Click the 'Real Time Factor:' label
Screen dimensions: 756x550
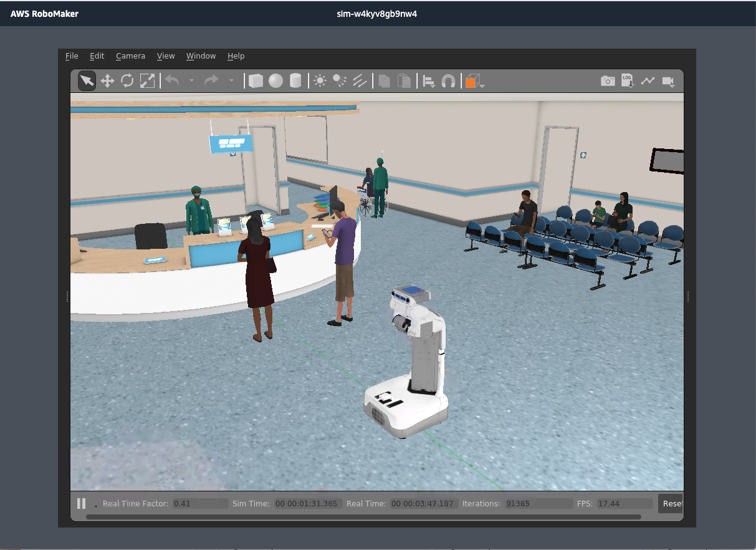[x=136, y=503]
